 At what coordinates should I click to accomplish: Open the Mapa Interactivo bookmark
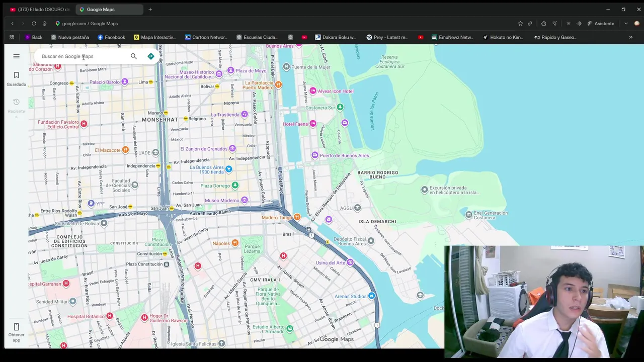[154, 37]
